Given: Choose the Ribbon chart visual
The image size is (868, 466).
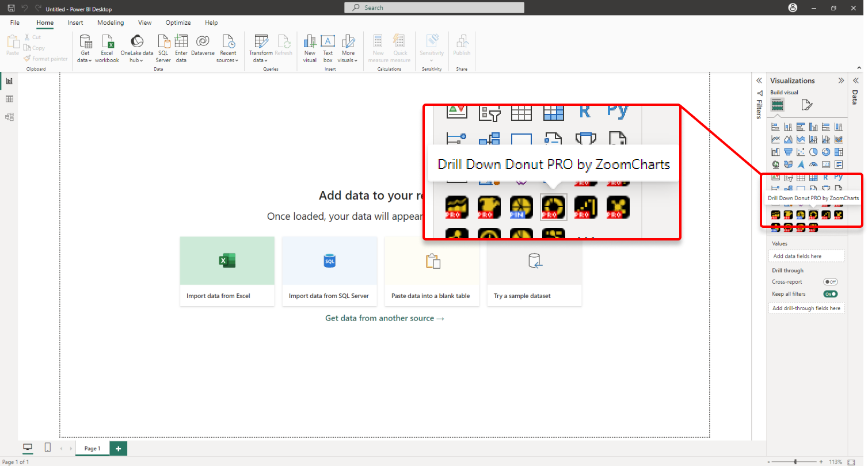Looking at the screenshot, I should (x=839, y=140).
